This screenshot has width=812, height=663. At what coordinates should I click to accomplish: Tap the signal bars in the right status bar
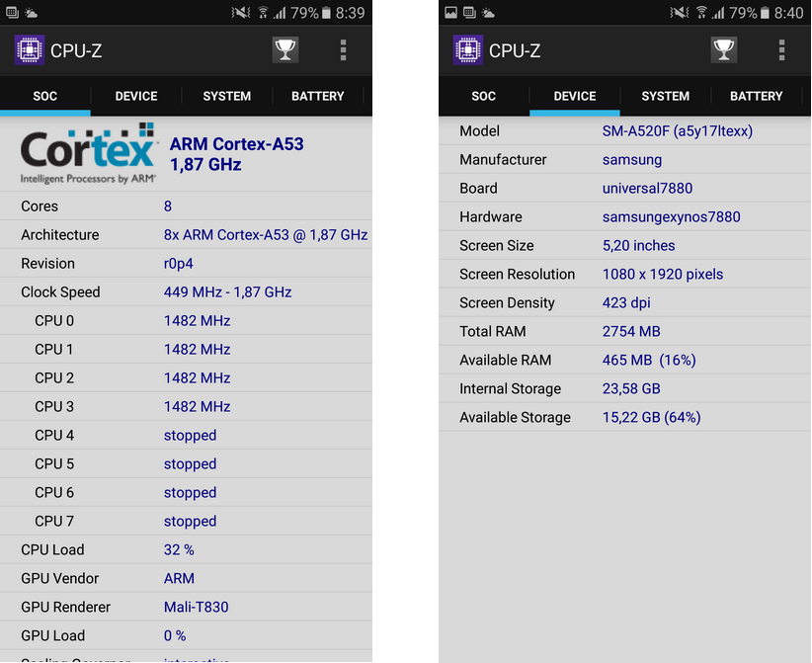pos(718,13)
